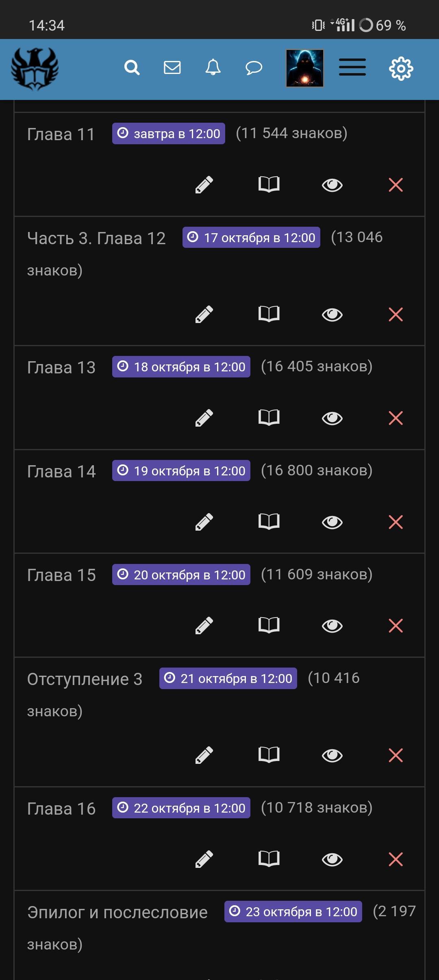The image size is (439, 980).
Task: Open chapter title Глава 16
Action: 61,809
